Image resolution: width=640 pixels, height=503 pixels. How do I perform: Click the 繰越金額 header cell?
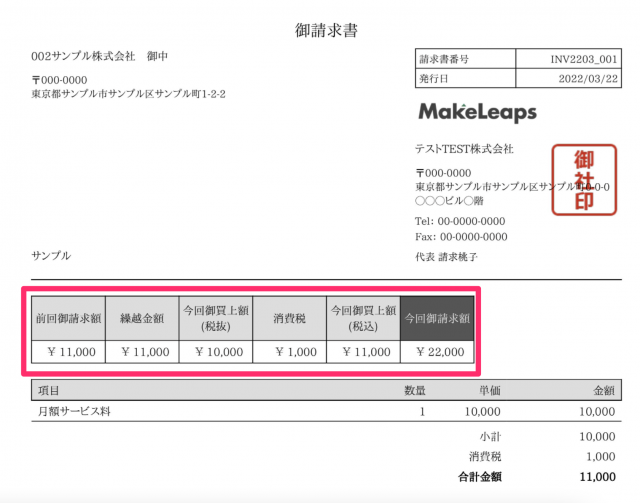(x=141, y=318)
